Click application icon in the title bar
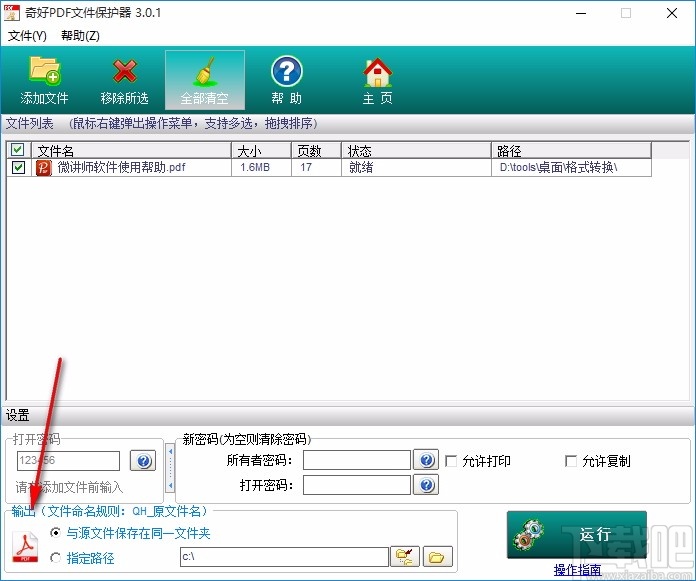Viewport: 696px width, 581px height. [x=12, y=12]
